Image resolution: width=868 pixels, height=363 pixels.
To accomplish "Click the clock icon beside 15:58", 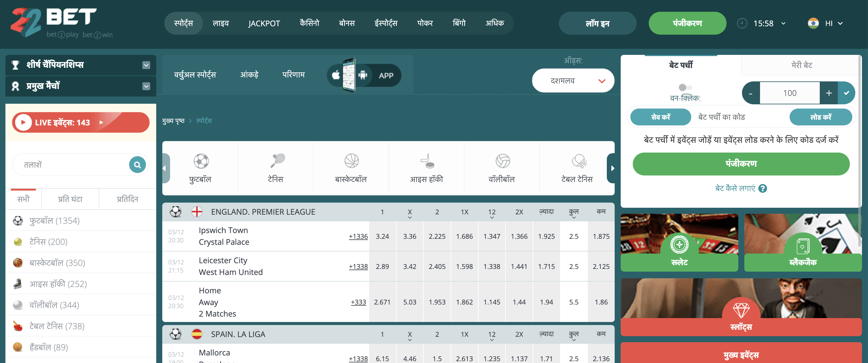I will pyautogui.click(x=742, y=23).
